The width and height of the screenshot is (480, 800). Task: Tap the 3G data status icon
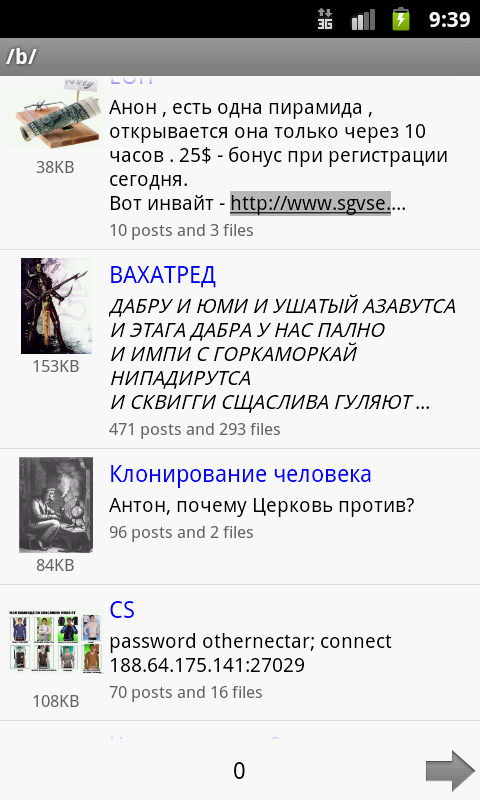coord(324,19)
